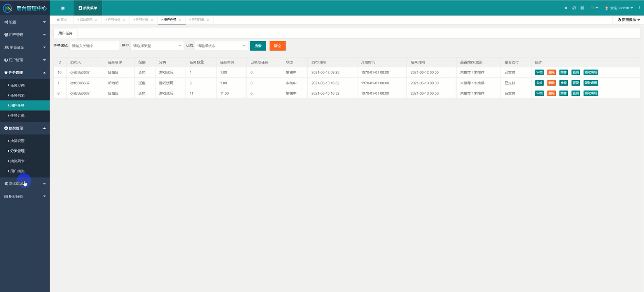Image resolution: width=644 pixels, height=292 pixels.
Task: Click the 后台管理中心 logo icon
Action: (x=7, y=8)
